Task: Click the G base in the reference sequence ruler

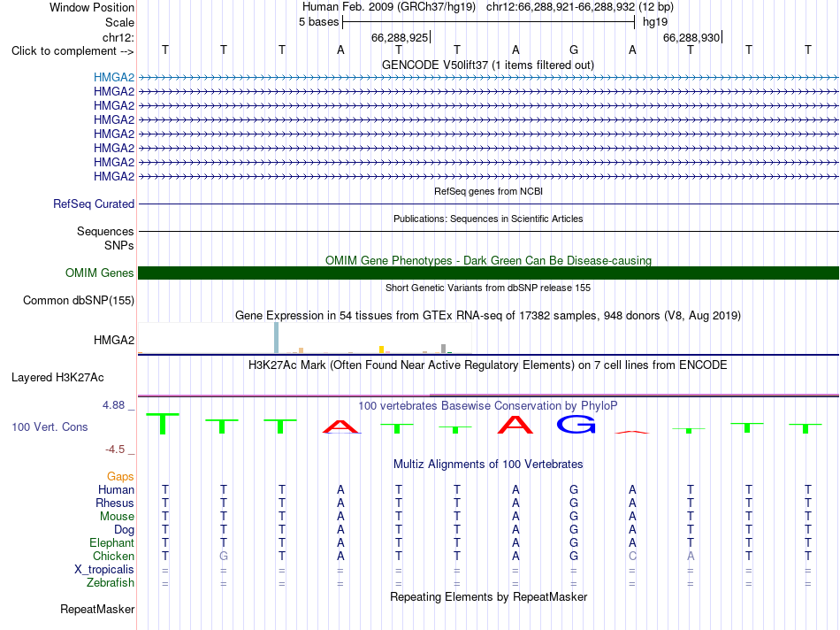Action: click(x=574, y=50)
